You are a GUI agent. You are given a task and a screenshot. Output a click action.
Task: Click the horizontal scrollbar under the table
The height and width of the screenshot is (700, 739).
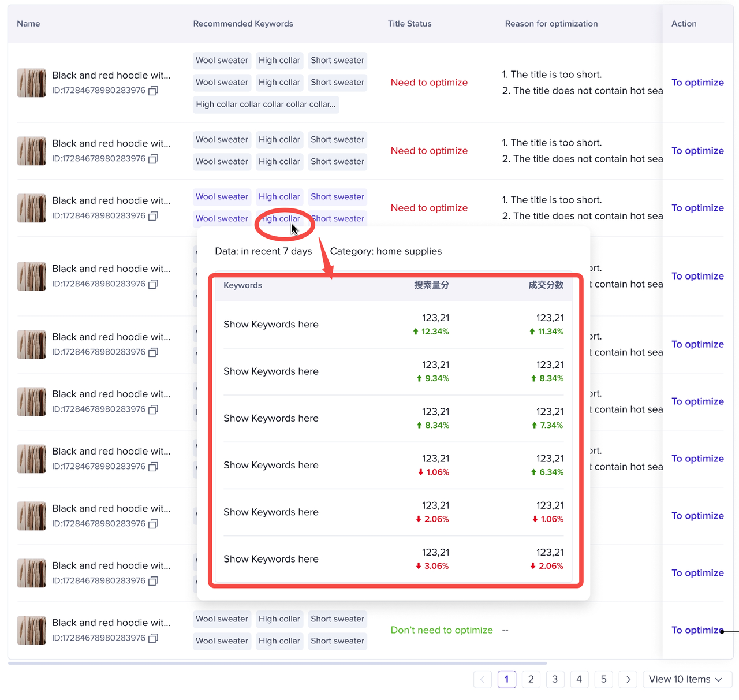pos(277,663)
